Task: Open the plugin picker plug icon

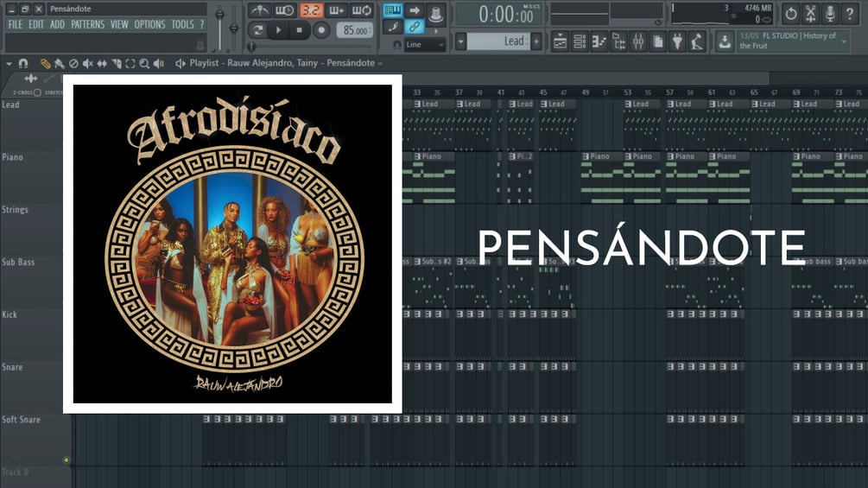Action: (678, 41)
